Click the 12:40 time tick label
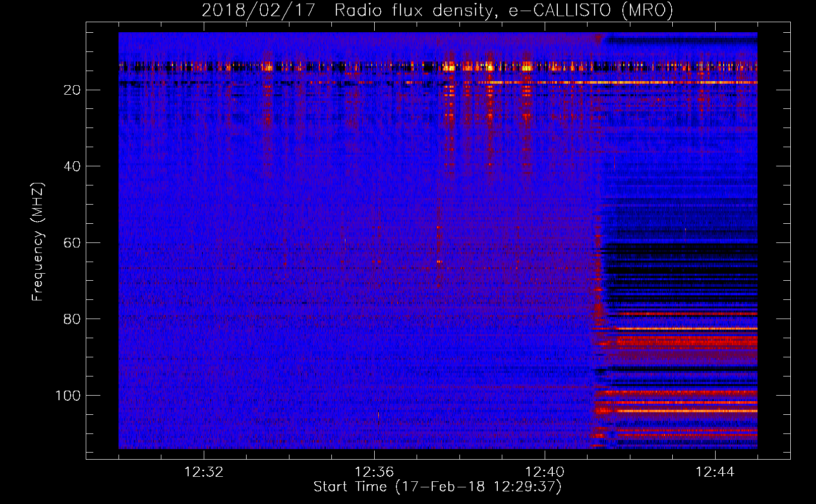 coord(545,472)
